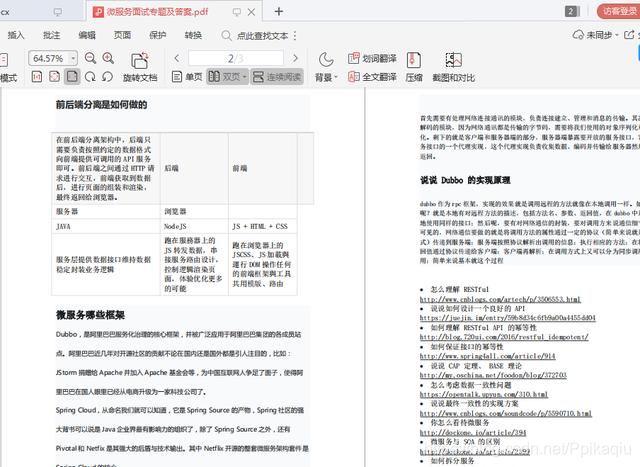The height and width of the screenshot is (467, 640).
Task: Click the search magnifier icon
Action: [227, 36]
